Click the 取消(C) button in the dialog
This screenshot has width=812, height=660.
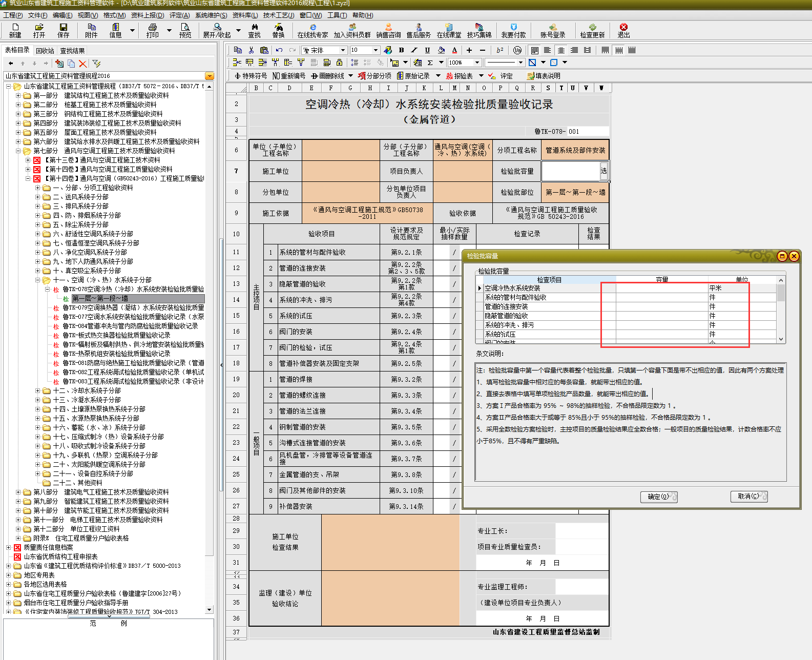[749, 497]
